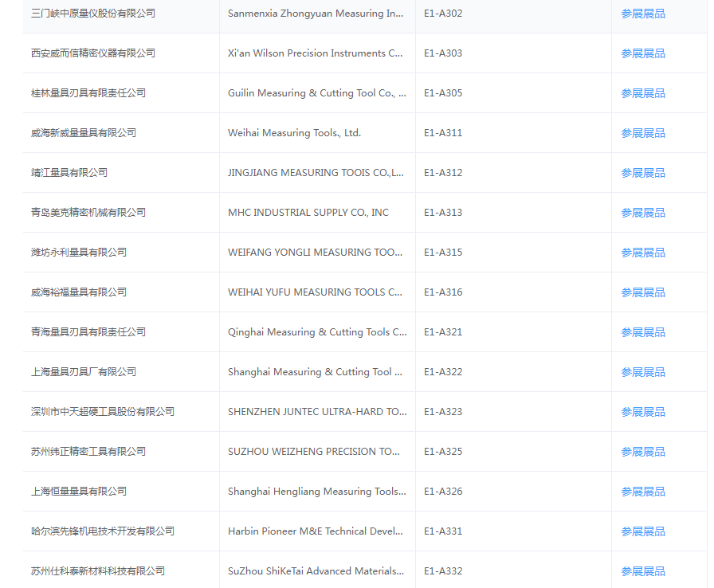Click English name WEIHAI YUFU MEASURING TOOLS

315,292
